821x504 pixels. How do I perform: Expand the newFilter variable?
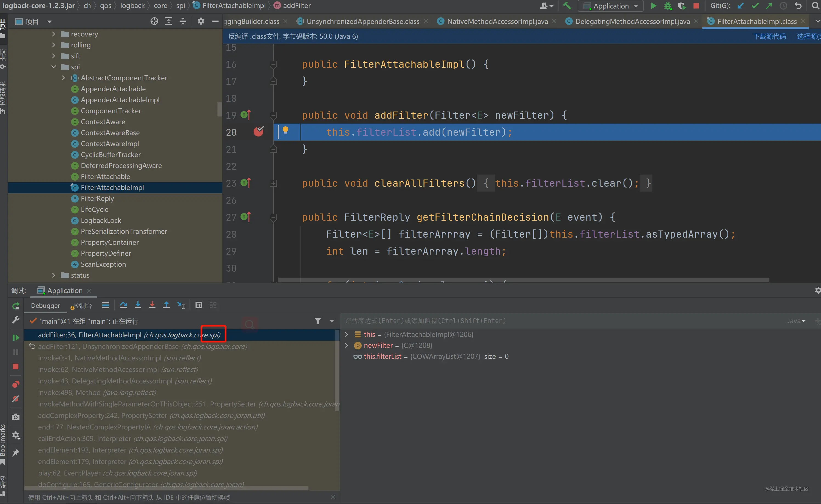pyautogui.click(x=347, y=345)
